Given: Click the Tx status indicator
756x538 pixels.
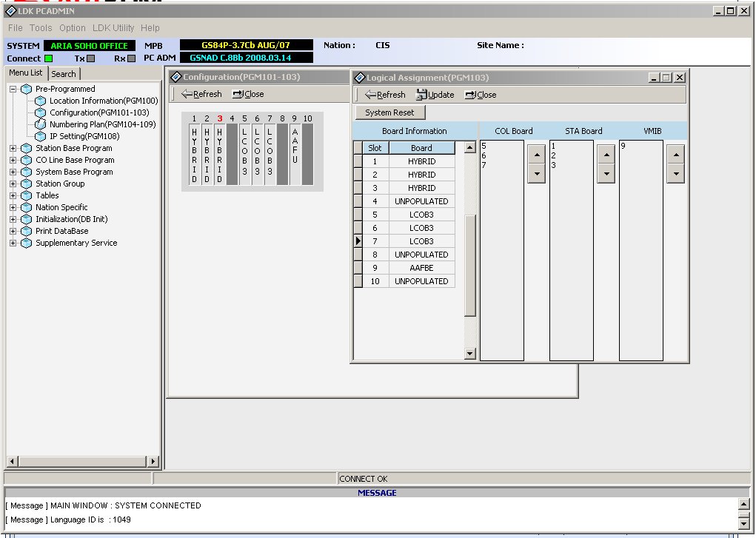Looking at the screenshot, I should [x=90, y=58].
